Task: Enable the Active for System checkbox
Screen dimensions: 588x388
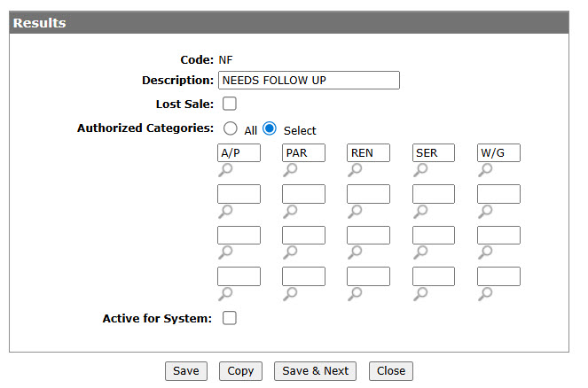Action: point(230,318)
